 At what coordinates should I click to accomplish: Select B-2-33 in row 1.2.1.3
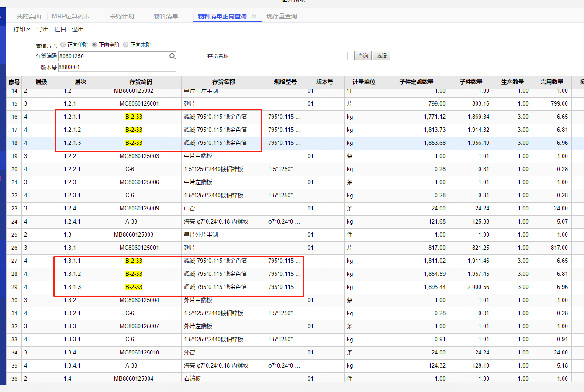134,143
